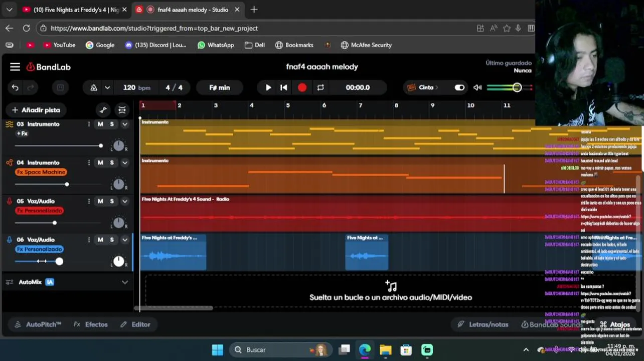Open the three-dot menu of track 04
This screenshot has height=361, width=644.
[89, 162]
